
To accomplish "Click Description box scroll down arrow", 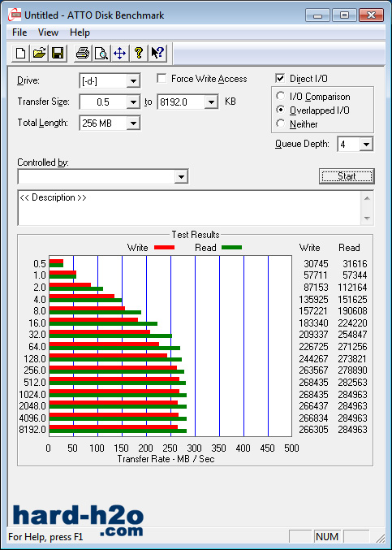I will [x=367, y=219].
